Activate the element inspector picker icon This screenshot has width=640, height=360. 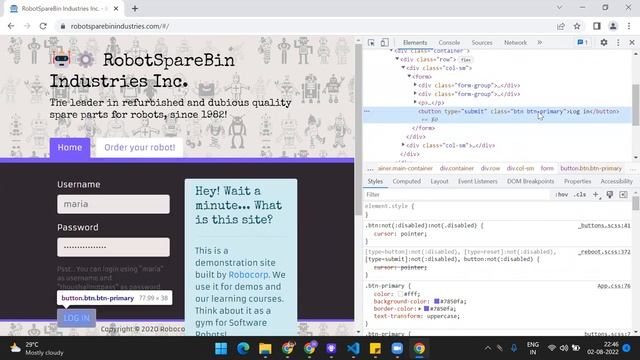click(x=371, y=42)
